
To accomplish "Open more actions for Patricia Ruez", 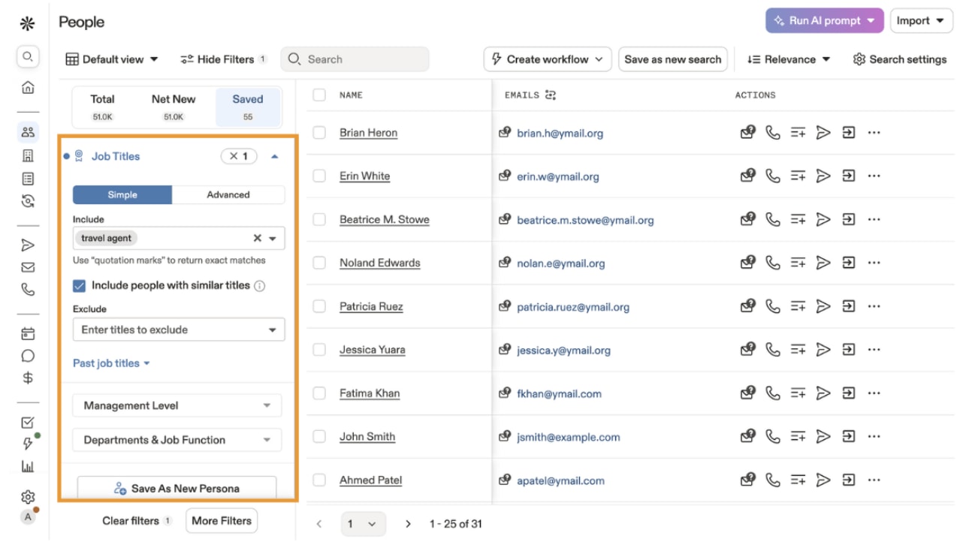I will [x=874, y=306].
